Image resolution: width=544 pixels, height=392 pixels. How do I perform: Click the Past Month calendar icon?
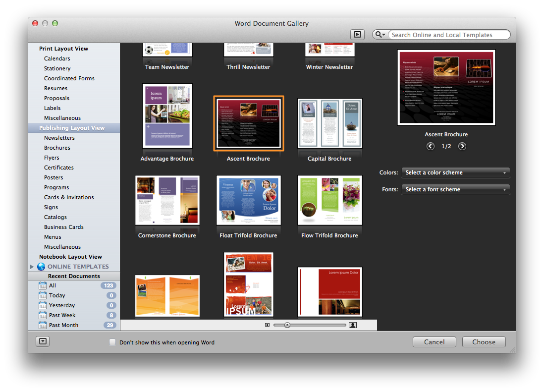(x=43, y=325)
